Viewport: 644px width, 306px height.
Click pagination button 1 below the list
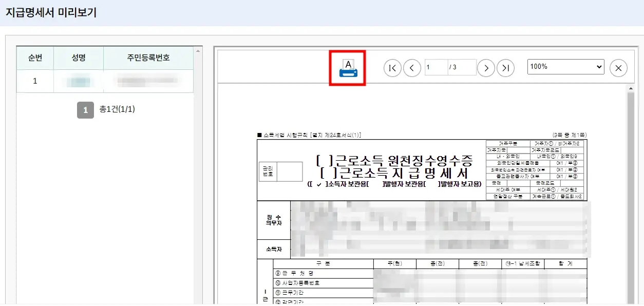[x=85, y=109]
